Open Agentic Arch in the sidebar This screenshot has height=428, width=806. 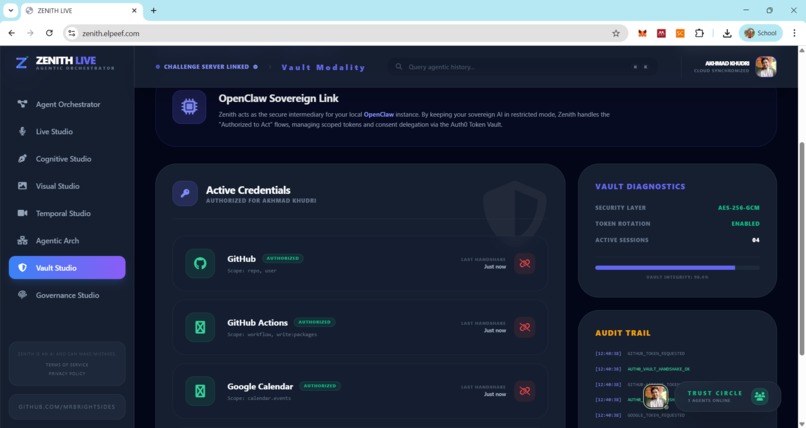67,240
